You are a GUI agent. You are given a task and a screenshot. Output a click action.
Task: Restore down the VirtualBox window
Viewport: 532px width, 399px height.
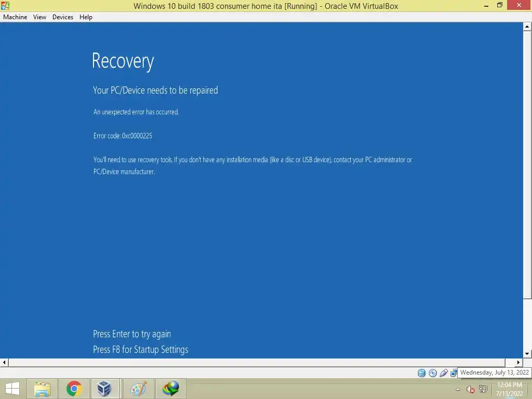(499, 5)
